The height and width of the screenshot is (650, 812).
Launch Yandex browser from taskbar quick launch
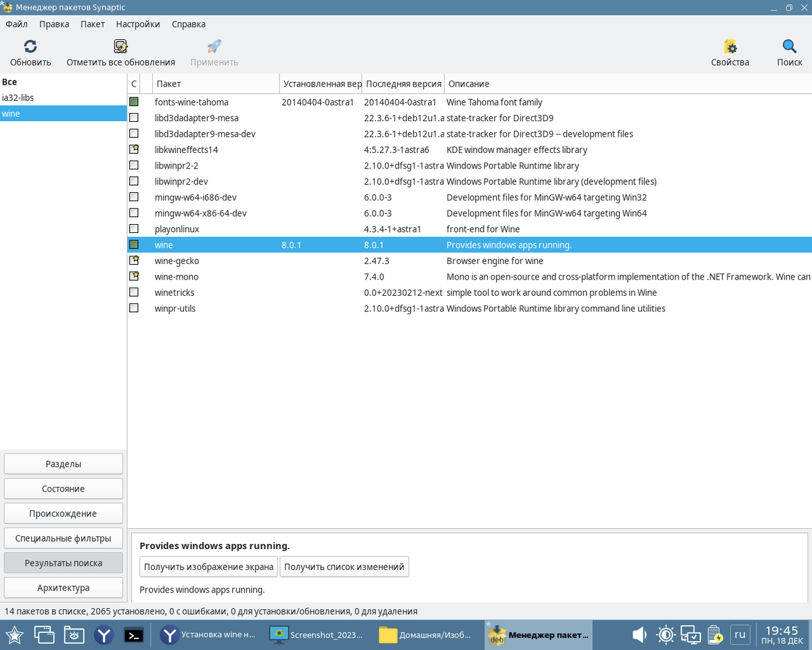[104, 635]
